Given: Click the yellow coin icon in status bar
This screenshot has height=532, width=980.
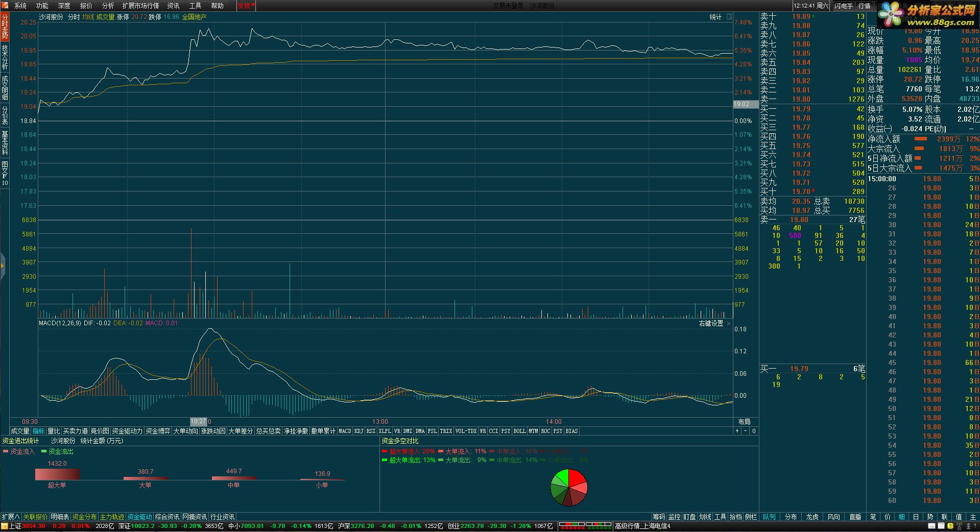Looking at the screenshot, I should click(x=950, y=526).
